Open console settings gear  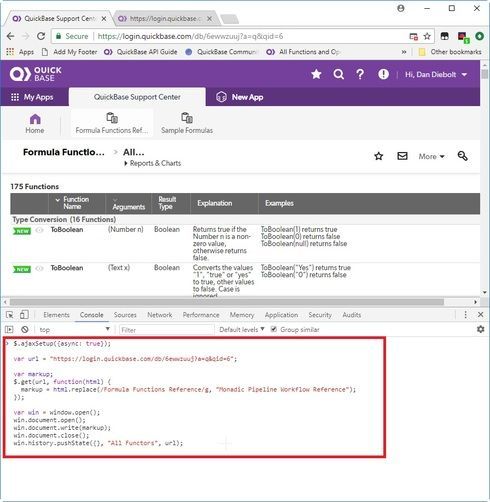coord(480,329)
